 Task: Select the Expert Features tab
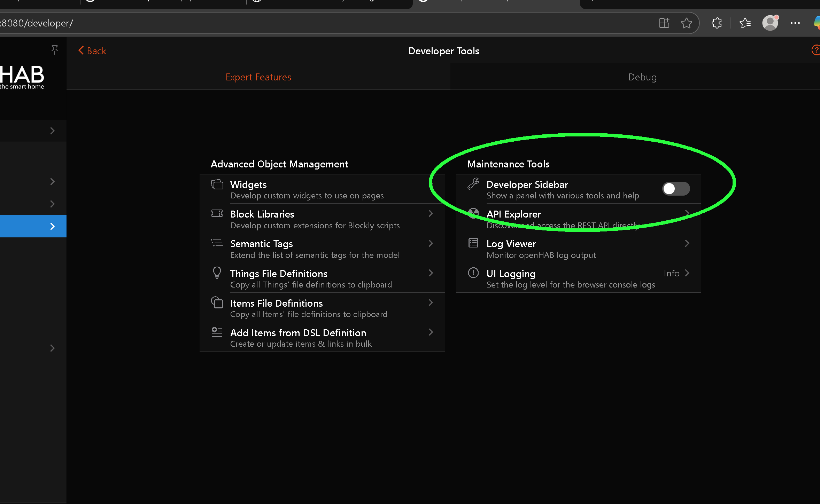(x=258, y=77)
